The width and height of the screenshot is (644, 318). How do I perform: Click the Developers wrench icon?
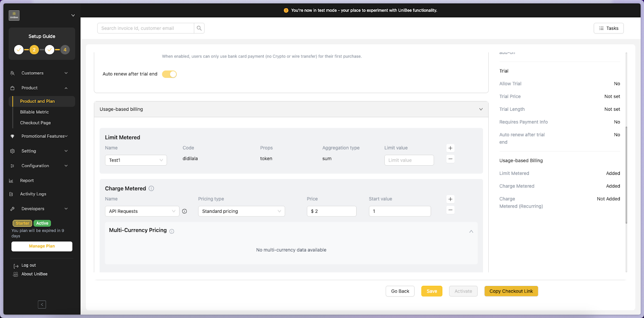[12, 209]
